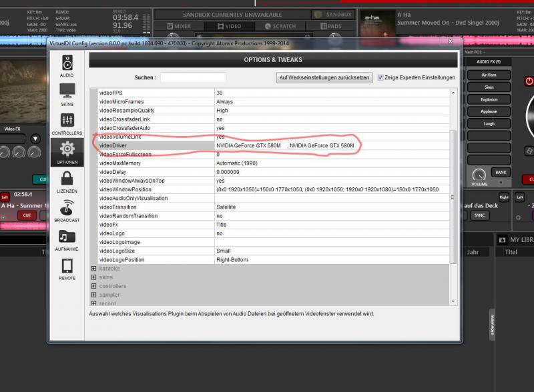
Task: Expand the skins options group
Action: coord(93,277)
